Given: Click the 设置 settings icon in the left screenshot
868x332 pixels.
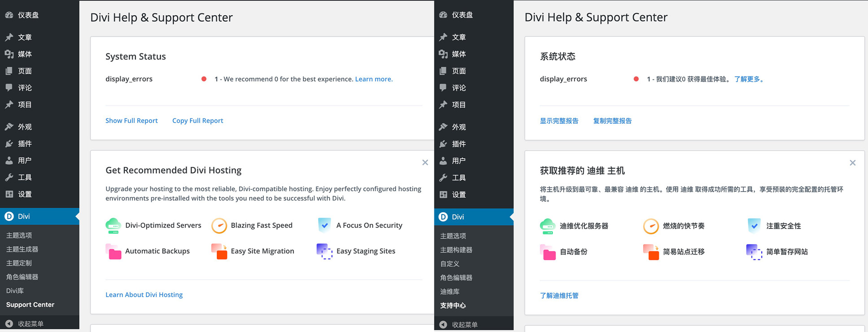Looking at the screenshot, I should pyautogui.click(x=9, y=194).
